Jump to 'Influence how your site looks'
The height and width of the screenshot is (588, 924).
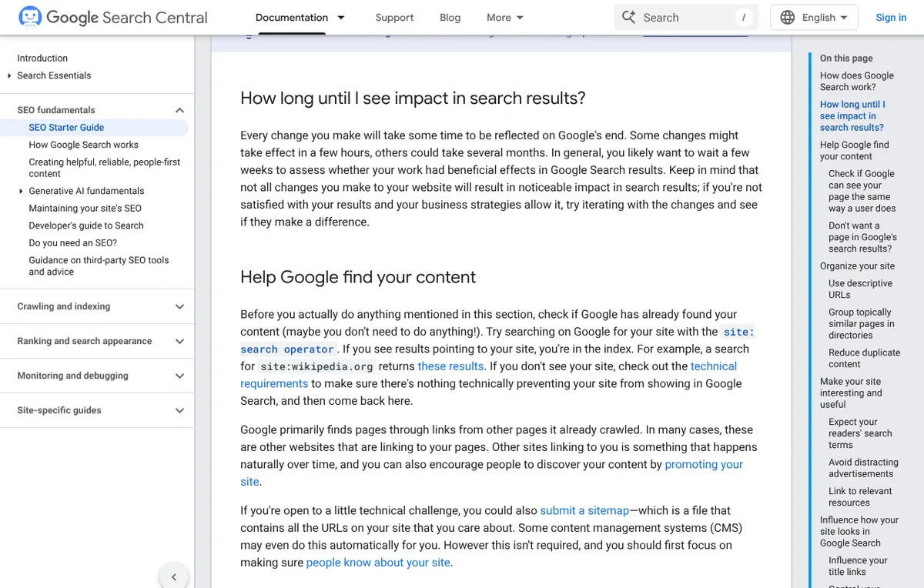pos(859,531)
